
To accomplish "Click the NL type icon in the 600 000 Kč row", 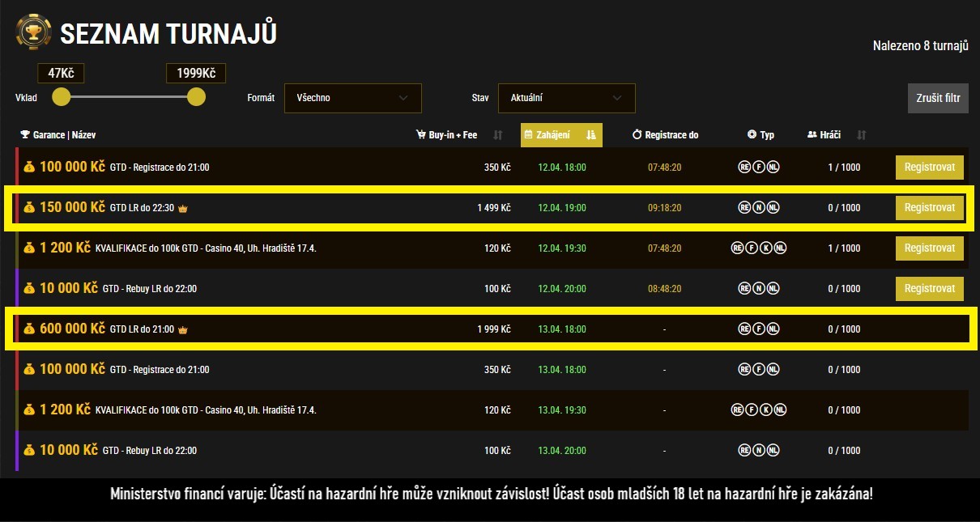I will point(773,329).
